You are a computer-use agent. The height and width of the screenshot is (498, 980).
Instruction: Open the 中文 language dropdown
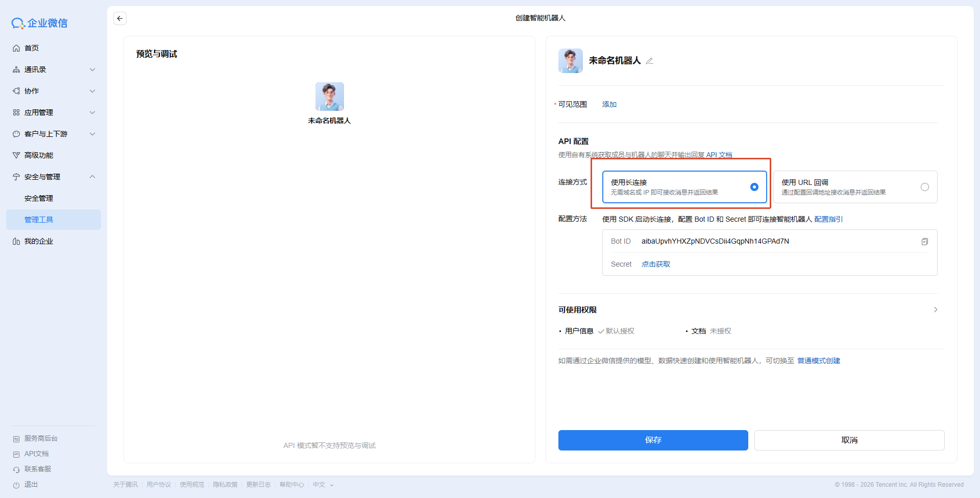click(x=323, y=485)
